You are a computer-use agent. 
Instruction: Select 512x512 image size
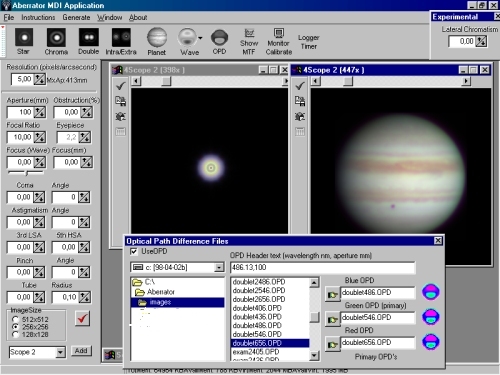pyautogui.click(x=15, y=319)
